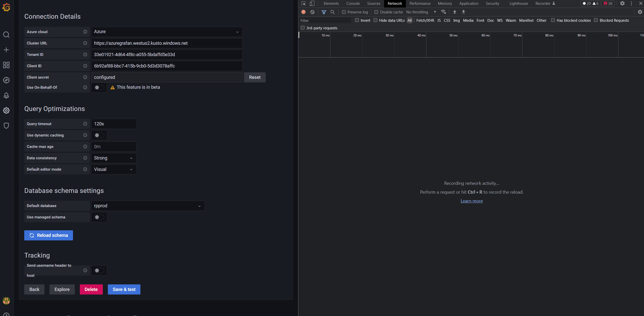Viewport: 644px width, 316px height.
Task: Export HAR file download icon
Action: click(463, 12)
